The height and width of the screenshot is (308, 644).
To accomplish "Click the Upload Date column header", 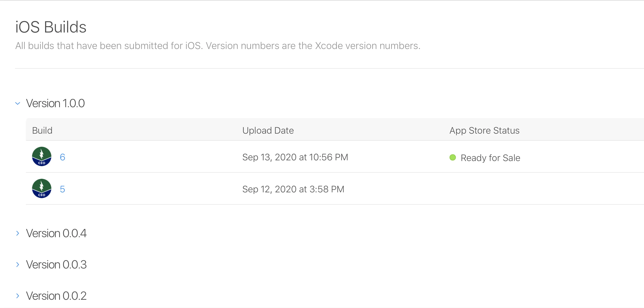I will (x=268, y=130).
